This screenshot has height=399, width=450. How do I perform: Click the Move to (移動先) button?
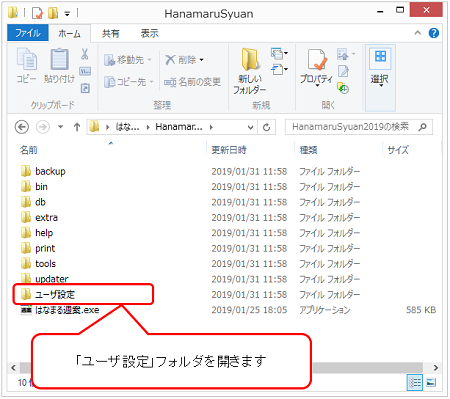(128, 60)
